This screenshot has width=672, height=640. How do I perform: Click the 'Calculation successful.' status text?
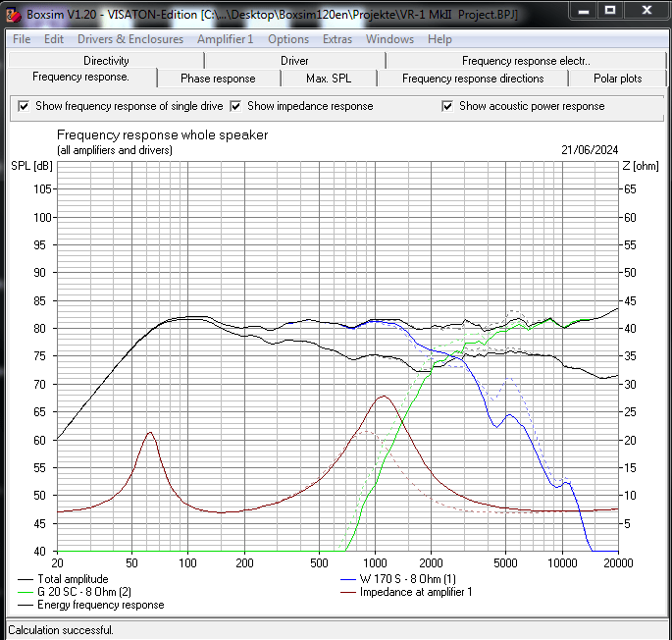pyautogui.click(x=61, y=630)
